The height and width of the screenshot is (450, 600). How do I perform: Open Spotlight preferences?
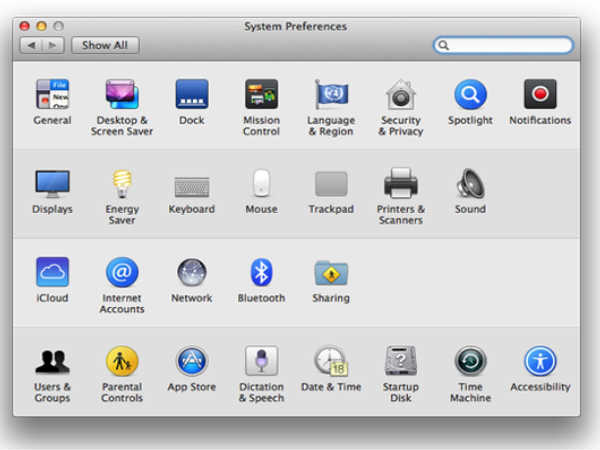click(470, 95)
